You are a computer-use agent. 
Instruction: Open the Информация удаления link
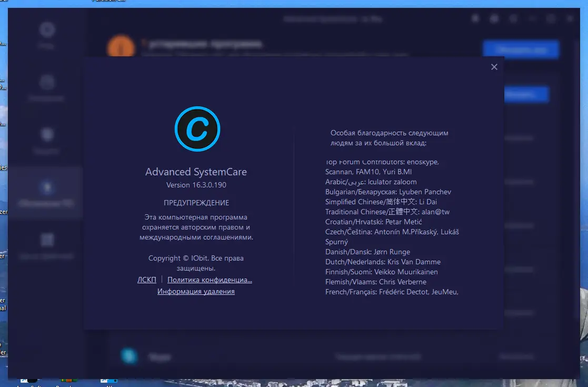(196, 291)
